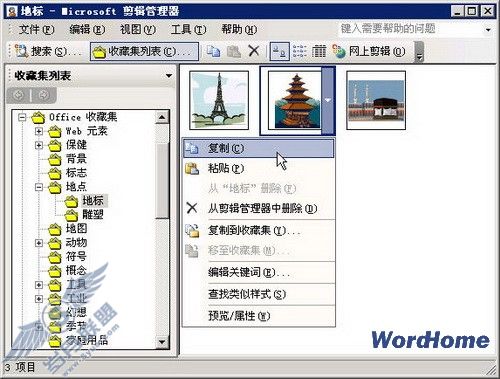Select the Kaaba mosque clip thumbnail
Viewport: 500px width, 379px height.
click(376, 100)
